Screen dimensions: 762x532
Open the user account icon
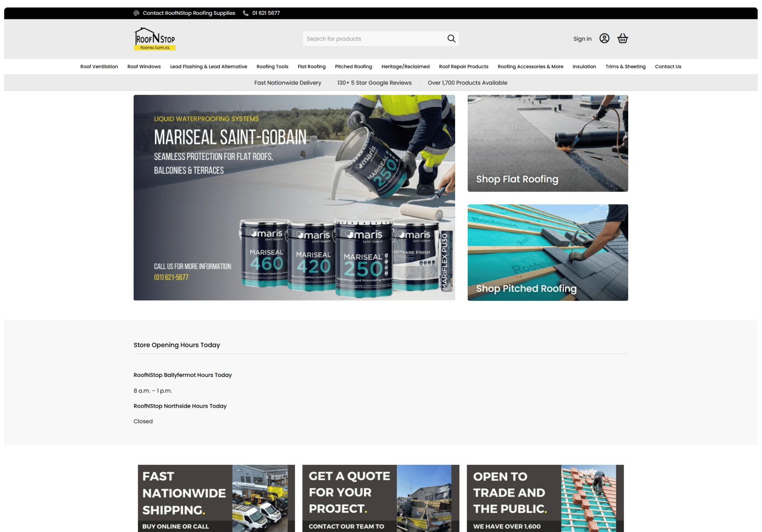pyautogui.click(x=604, y=38)
